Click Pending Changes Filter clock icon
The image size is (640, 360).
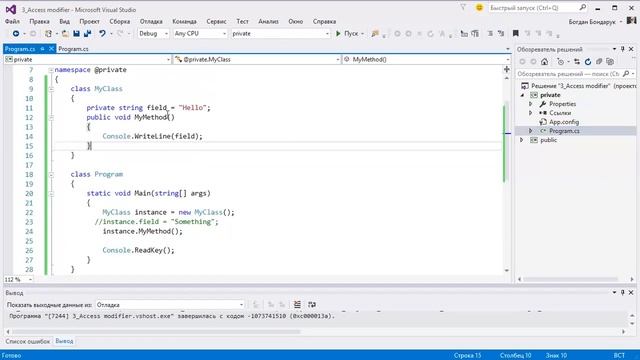coord(561,62)
